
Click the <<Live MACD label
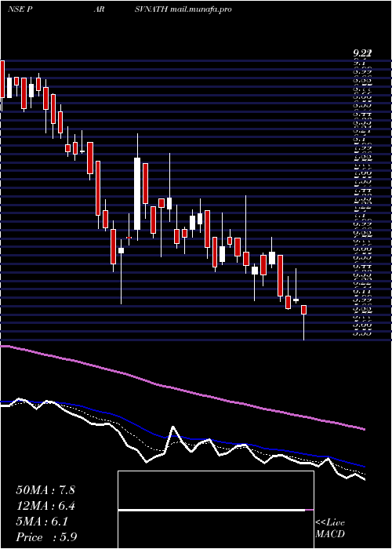(x=330, y=528)
